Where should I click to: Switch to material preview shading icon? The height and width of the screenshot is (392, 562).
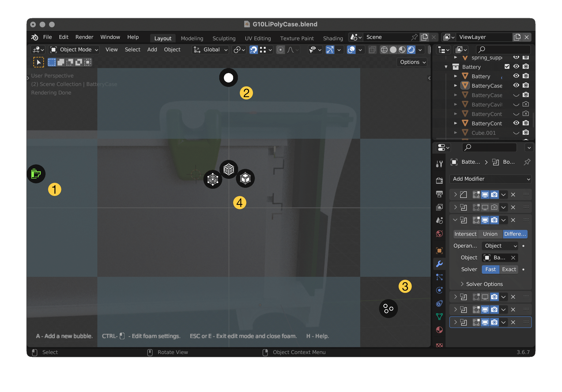[402, 50]
